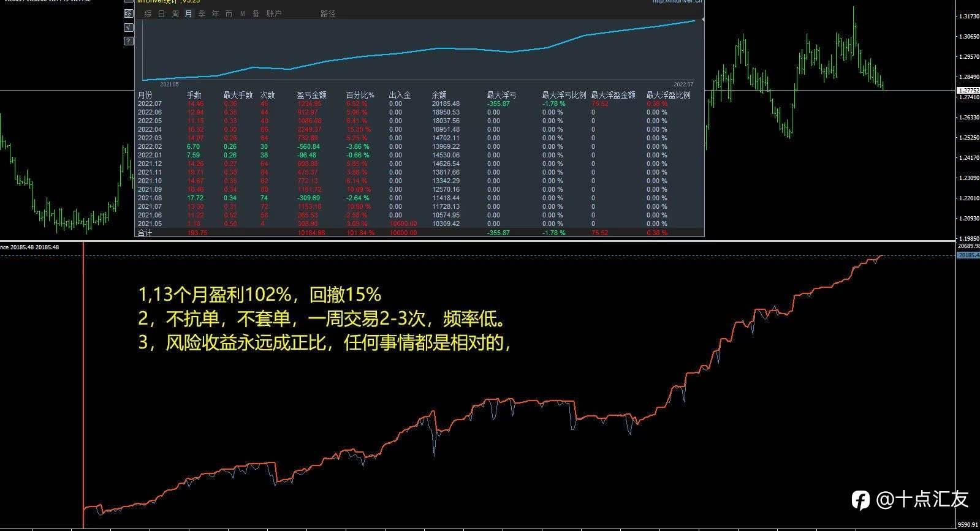Open the mtdriver.cn website link
Image resolution: width=980 pixels, height=531 pixels.
click(677, 2)
